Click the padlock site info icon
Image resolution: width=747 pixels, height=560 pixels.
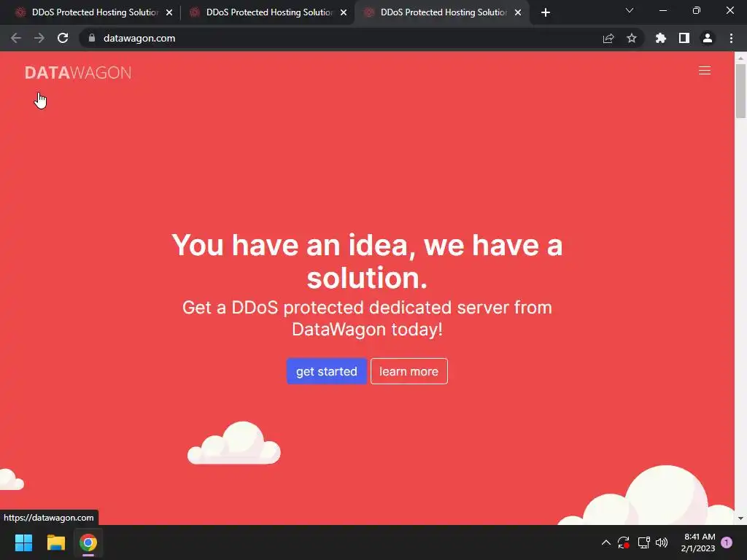coord(92,38)
